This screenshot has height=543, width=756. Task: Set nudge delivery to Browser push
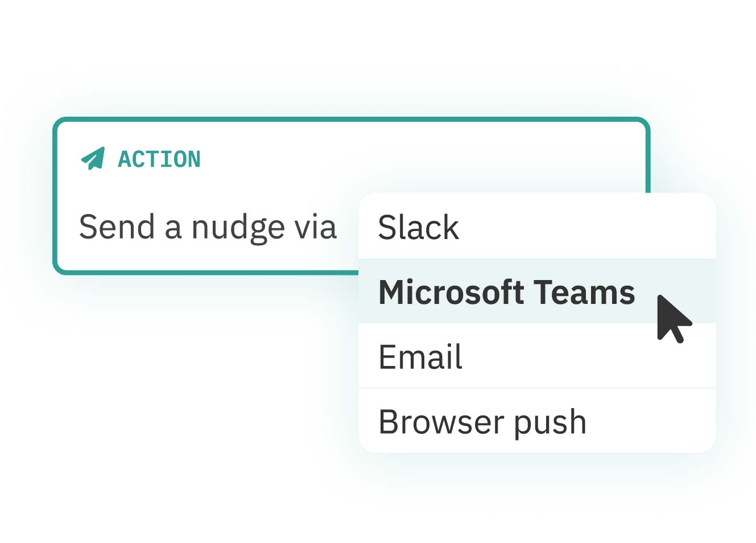coord(536,421)
